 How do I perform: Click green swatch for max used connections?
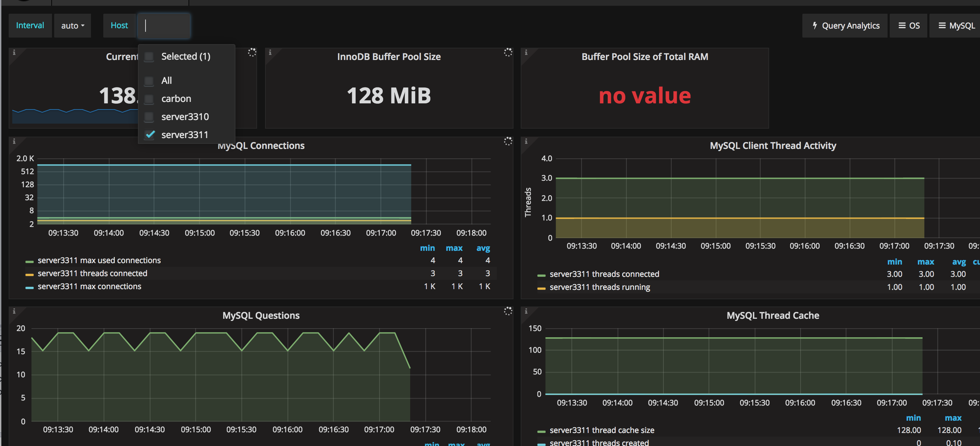(29, 262)
